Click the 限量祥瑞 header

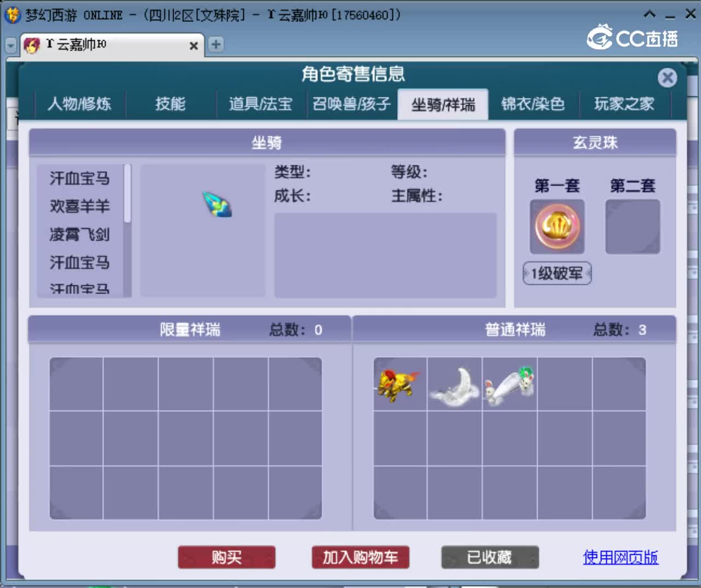[190, 330]
